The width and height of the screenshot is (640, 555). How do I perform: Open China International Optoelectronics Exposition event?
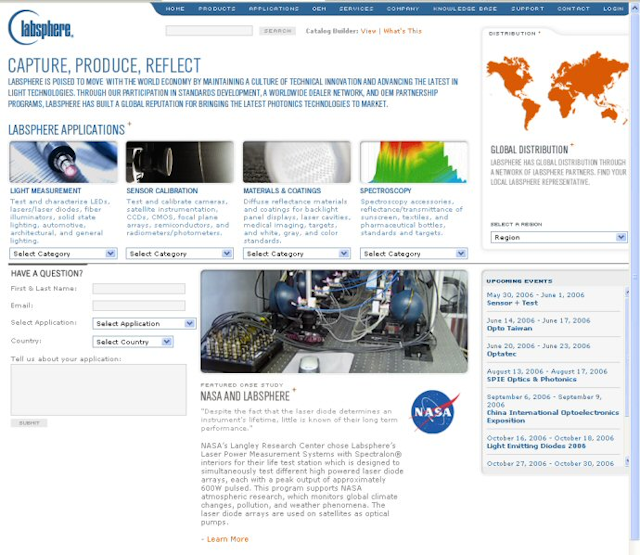tap(553, 416)
